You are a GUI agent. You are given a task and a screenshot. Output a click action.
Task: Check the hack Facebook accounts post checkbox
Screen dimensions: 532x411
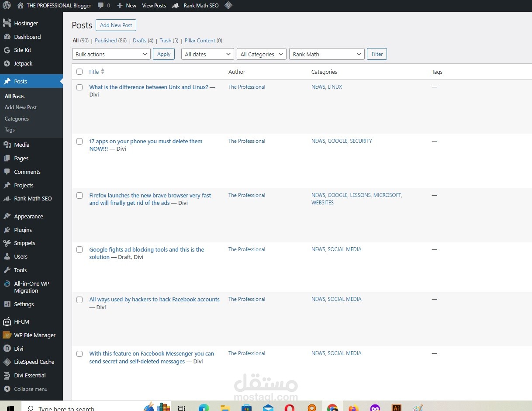pyautogui.click(x=79, y=300)
